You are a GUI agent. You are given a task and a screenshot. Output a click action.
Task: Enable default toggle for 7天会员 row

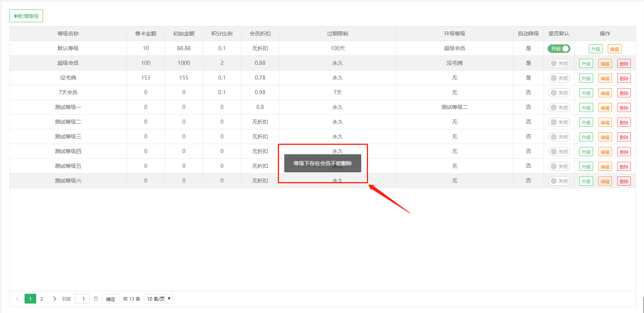click(x=559, y=93)
